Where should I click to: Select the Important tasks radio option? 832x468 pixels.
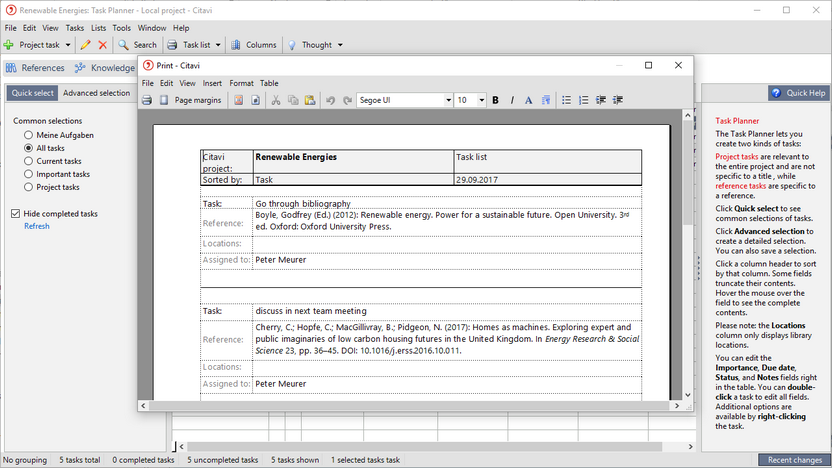coord(29,174)
